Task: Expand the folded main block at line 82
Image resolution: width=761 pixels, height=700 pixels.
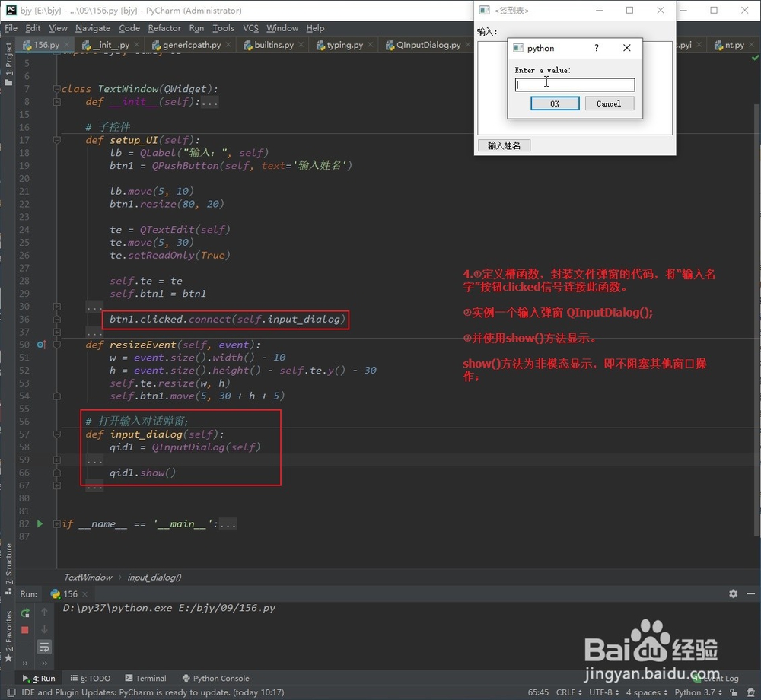Action: tap(57, 524)
